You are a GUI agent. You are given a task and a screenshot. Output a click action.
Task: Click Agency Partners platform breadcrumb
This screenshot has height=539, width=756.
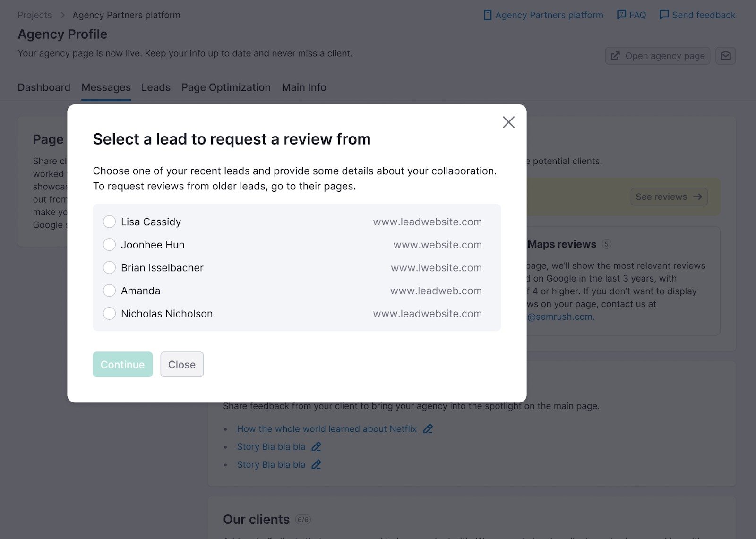[x=126, y=15]
